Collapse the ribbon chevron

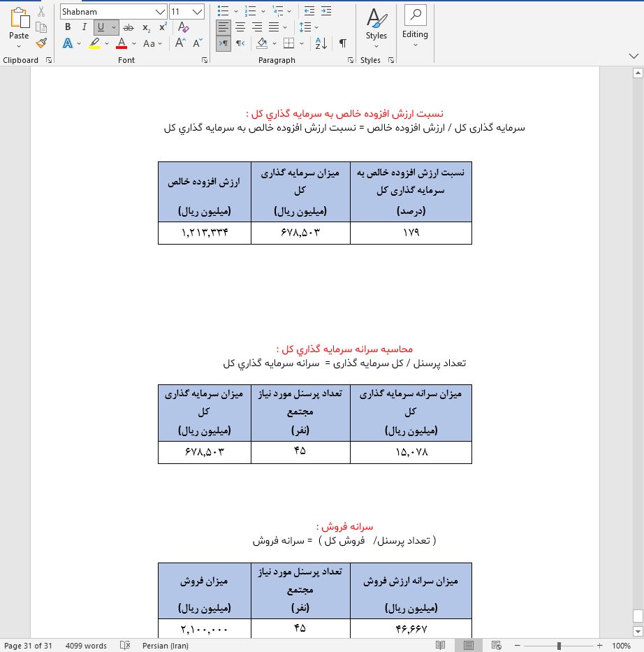coord(634,56)
